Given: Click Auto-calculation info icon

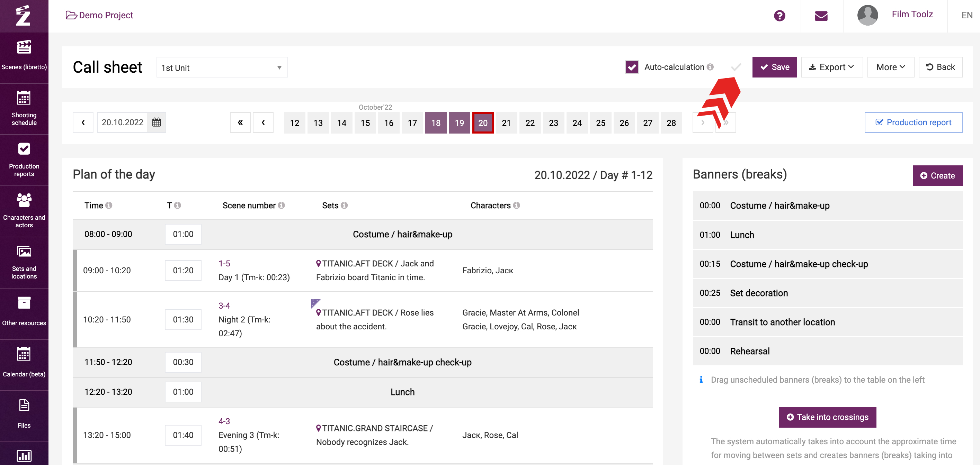Looking at the screenshot, I should pos(710,67).
